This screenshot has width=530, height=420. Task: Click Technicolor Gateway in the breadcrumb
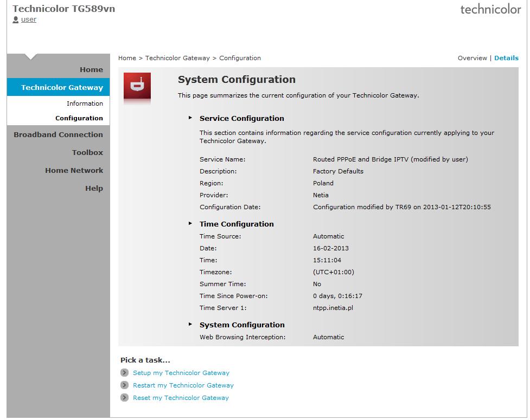tap(177, 58)
